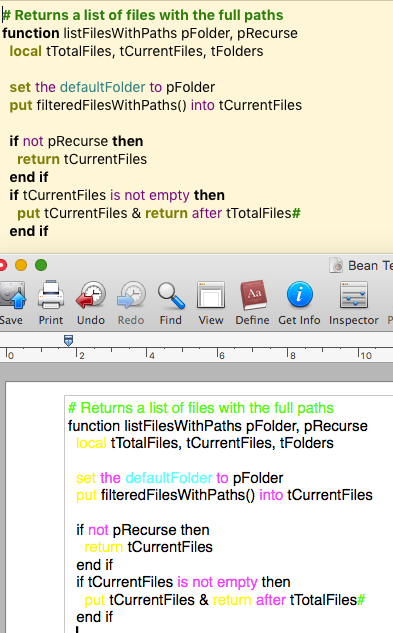Click the Redo toolbar icon
393x633 pixels.
[131, 295]
